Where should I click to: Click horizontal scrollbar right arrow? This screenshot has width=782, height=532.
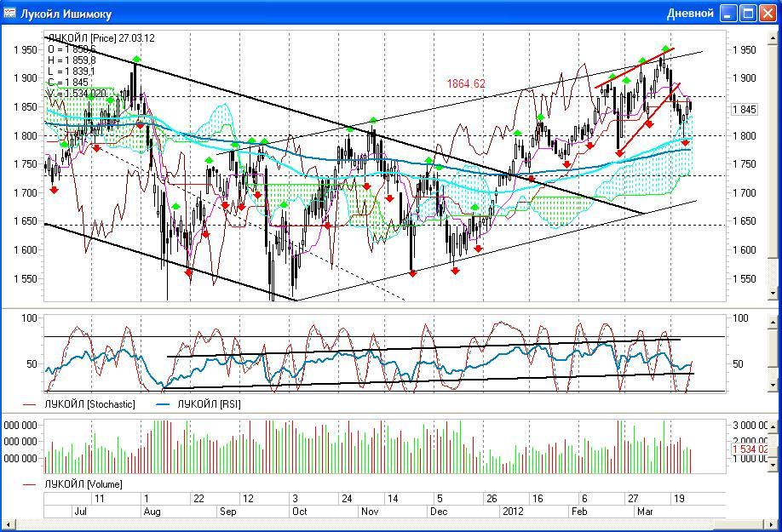pyautogui.click(x=773, y=524)
